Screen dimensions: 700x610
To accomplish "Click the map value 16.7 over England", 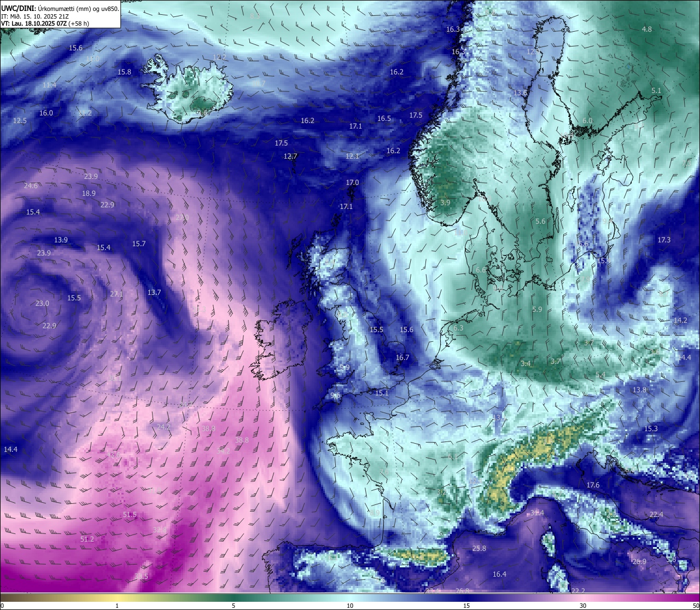I will pos(402,358).
